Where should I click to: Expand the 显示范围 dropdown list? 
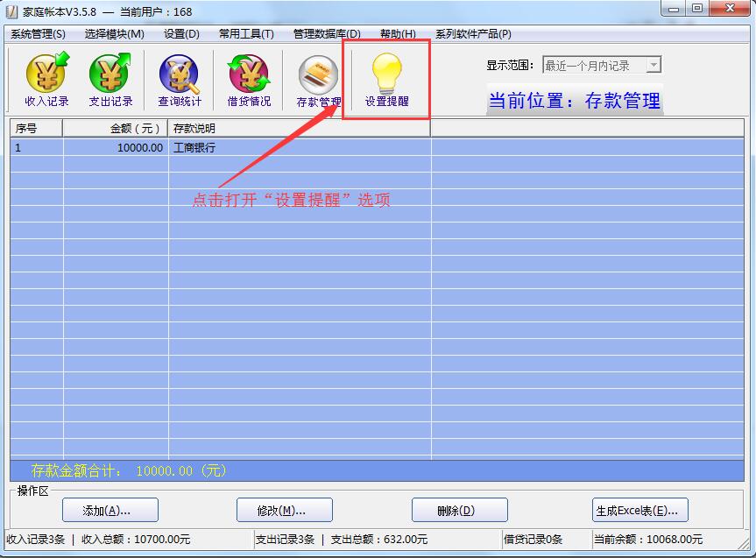point(652,66)
